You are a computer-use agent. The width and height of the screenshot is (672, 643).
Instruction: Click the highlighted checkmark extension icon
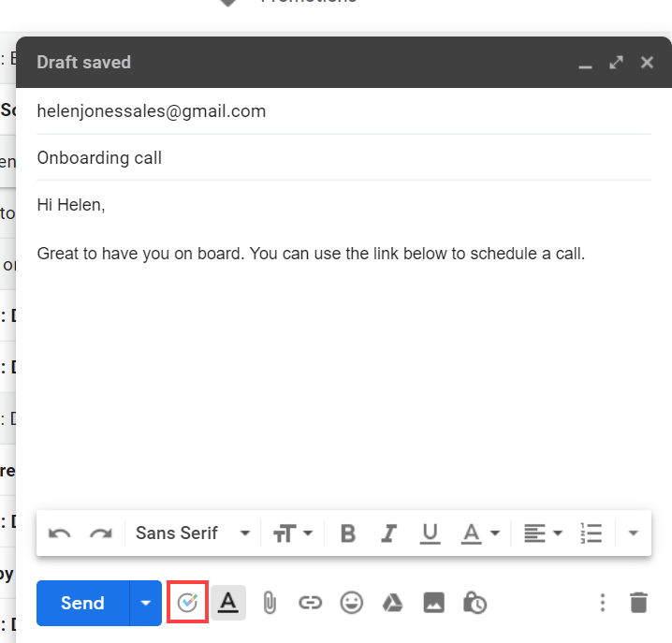point(187,603)
